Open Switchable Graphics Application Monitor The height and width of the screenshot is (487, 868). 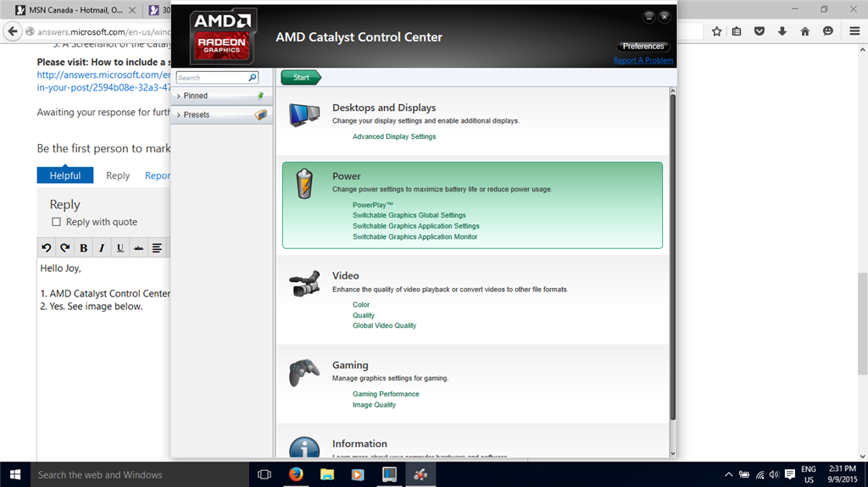tap(415, 237)
